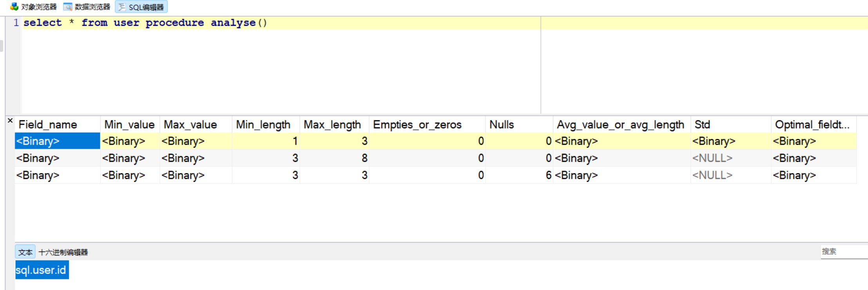Viewport: 868px width, 290px height.
Task: Click first row Std Binary cell
Action: 731,141
